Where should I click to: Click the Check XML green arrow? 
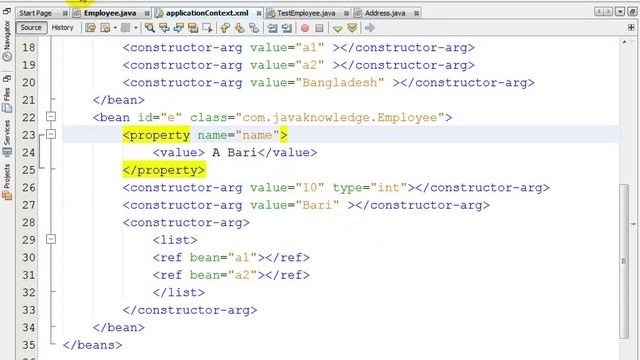(338, 28)
